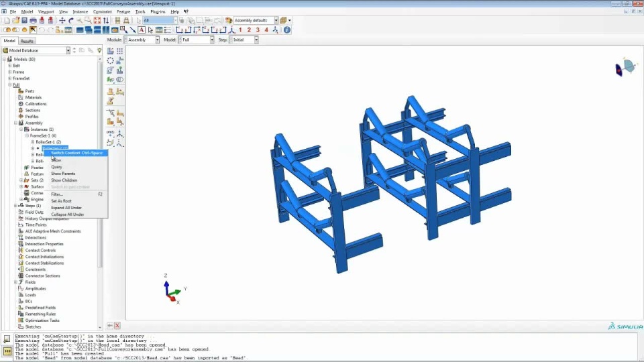Click the blue Query information icon

tap(287, 30)
